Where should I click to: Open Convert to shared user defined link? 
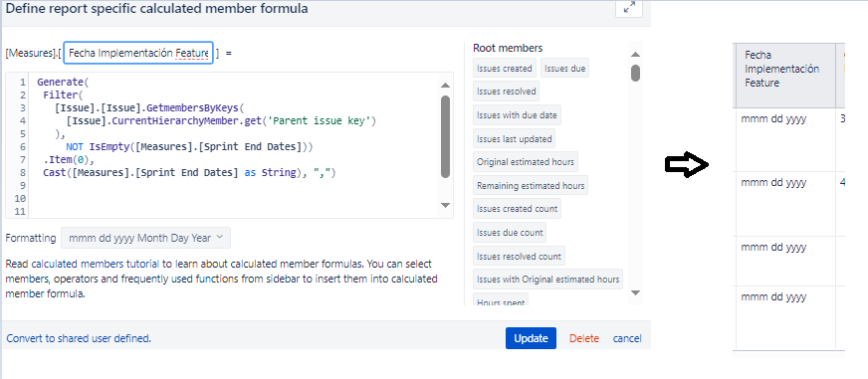[78, 338]
